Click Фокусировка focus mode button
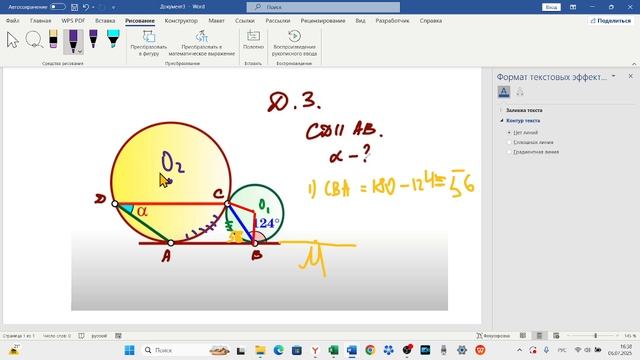The height and width of the screenshot is (360, 640). [493, 336]
